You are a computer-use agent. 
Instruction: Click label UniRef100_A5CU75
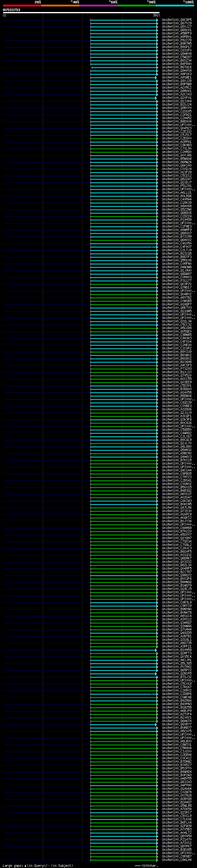point(177,731)
